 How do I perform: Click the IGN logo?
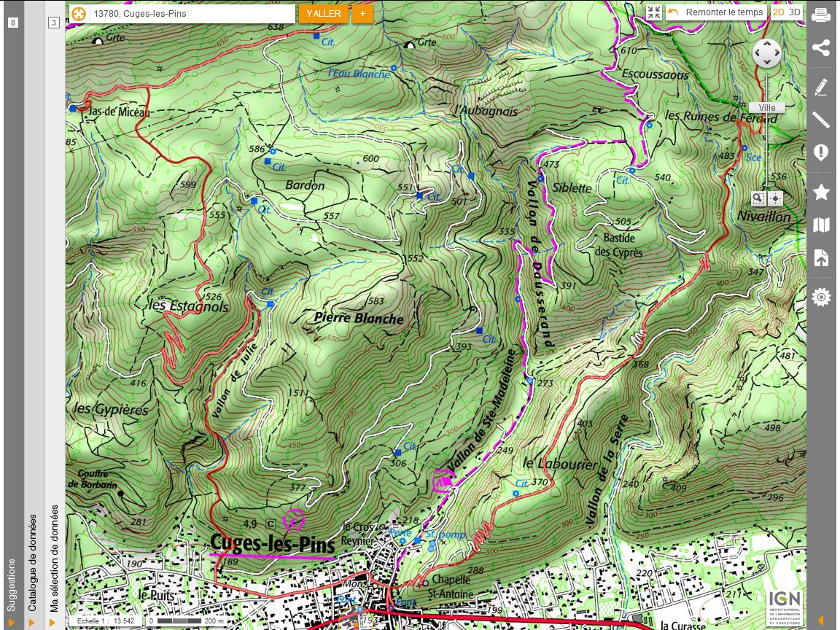[x=785, y=607]
